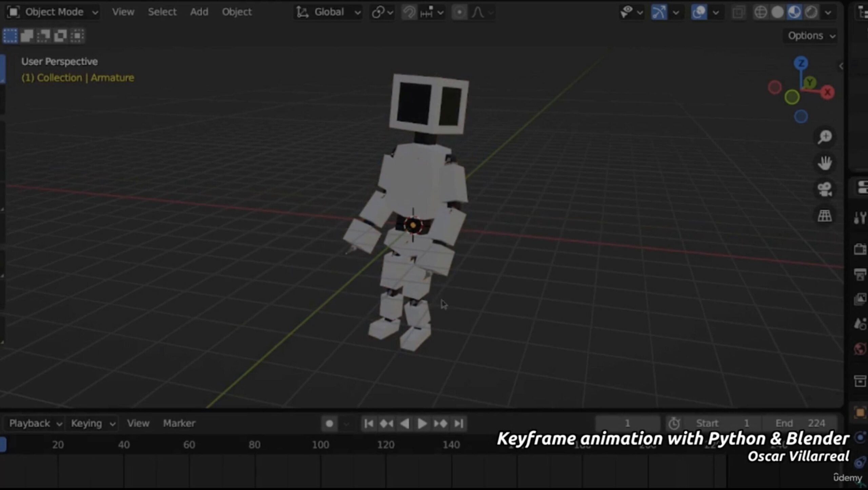Image resolution: width=868 pixels, height=490 pixels.
Task: Click the Marker menu in timeline
Action: pos(179,423)
